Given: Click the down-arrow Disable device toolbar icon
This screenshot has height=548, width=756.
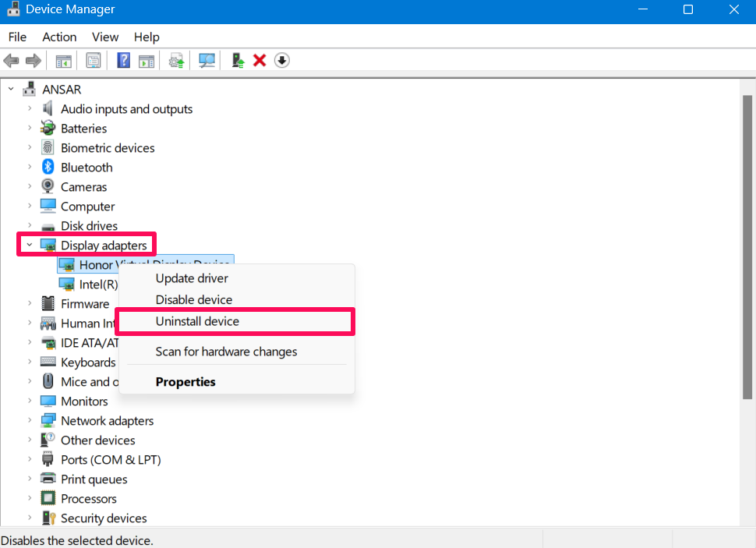Looking at the screenshot, I should click(x=282, y=61).
